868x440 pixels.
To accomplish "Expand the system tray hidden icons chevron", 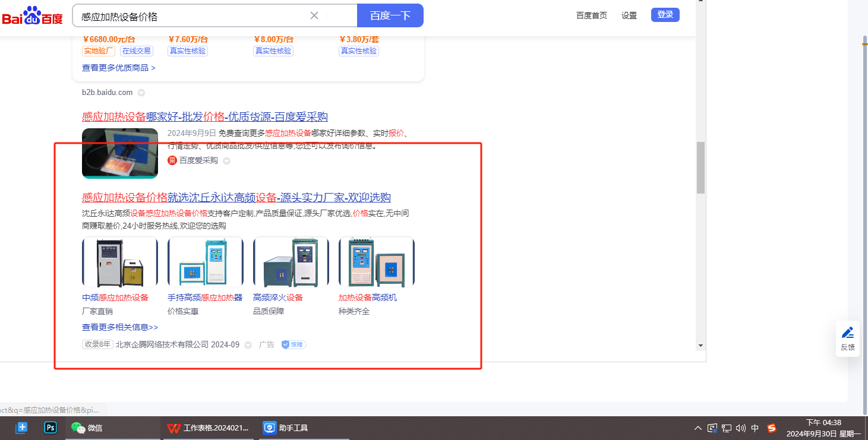I will [697, 428].
